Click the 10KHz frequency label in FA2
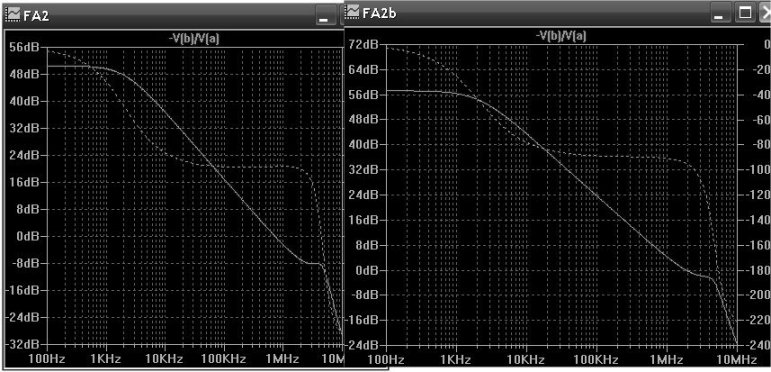This screenshot has width=771, height=372. (165, 359)
